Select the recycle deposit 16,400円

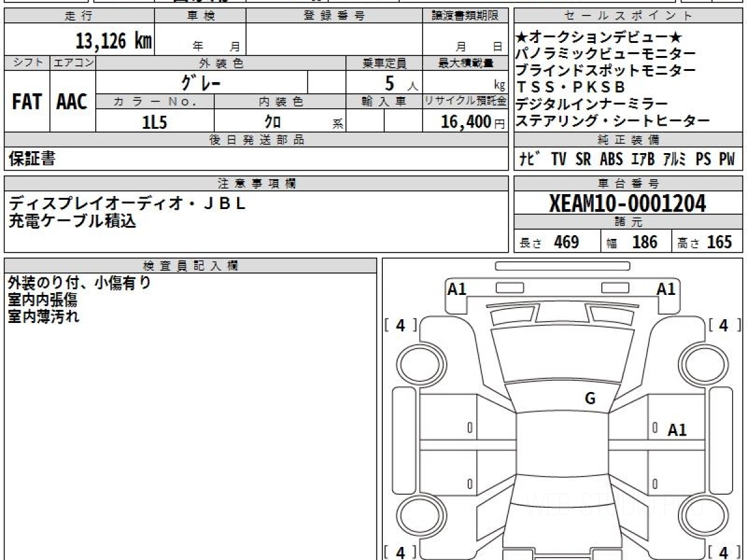473,122
